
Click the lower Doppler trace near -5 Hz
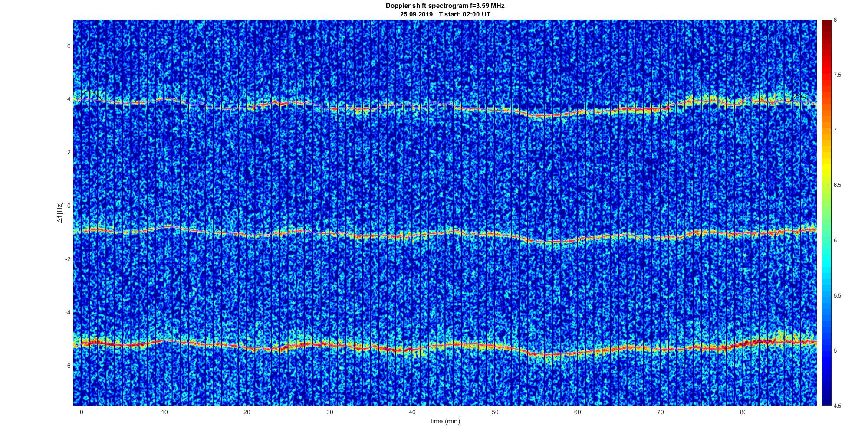pyautogui.click(x=445, y=346)
